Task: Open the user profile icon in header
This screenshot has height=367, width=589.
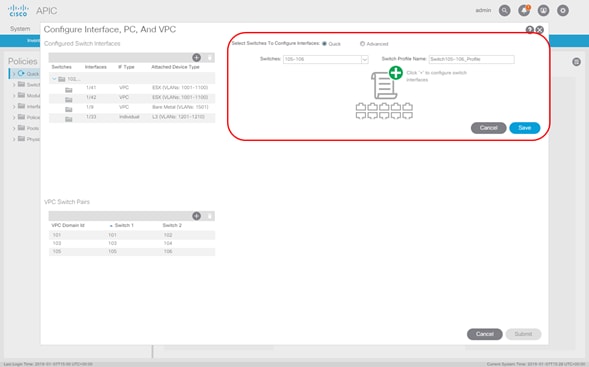Action: (x=544, y=11)
